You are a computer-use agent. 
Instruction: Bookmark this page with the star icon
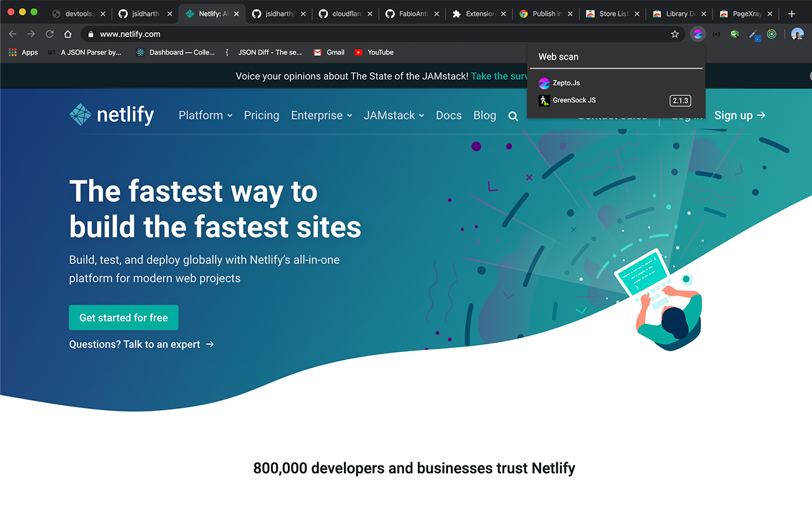675,34
